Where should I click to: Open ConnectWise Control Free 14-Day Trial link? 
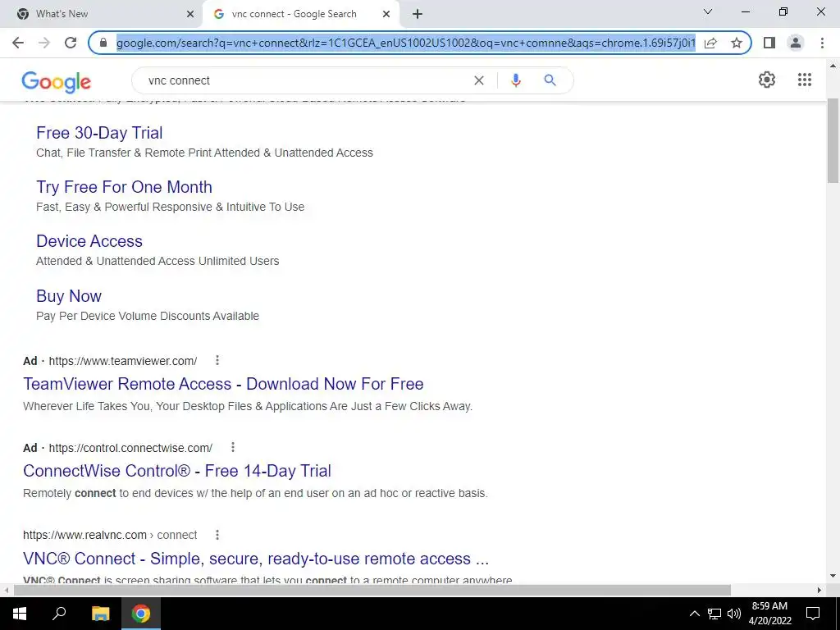(177, 470)
